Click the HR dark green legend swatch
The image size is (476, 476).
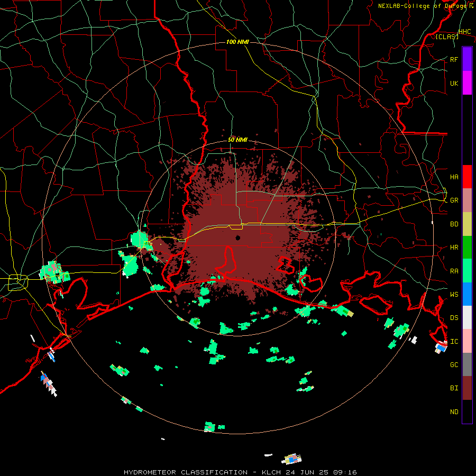pyautogui.click(x=467, y=247)
